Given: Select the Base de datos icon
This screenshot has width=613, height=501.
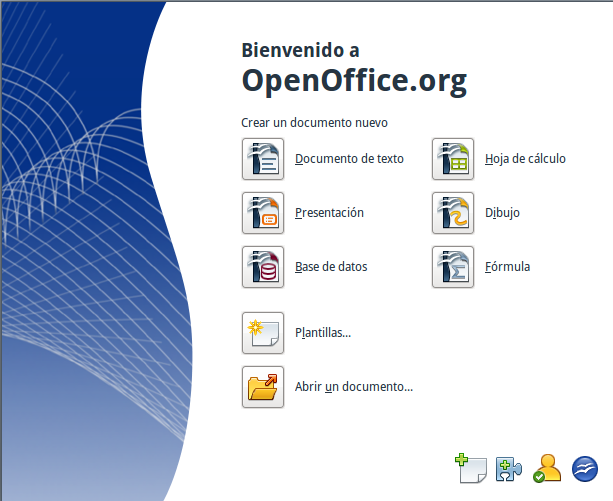Looking at the screenshot, I should coord(263,267).
